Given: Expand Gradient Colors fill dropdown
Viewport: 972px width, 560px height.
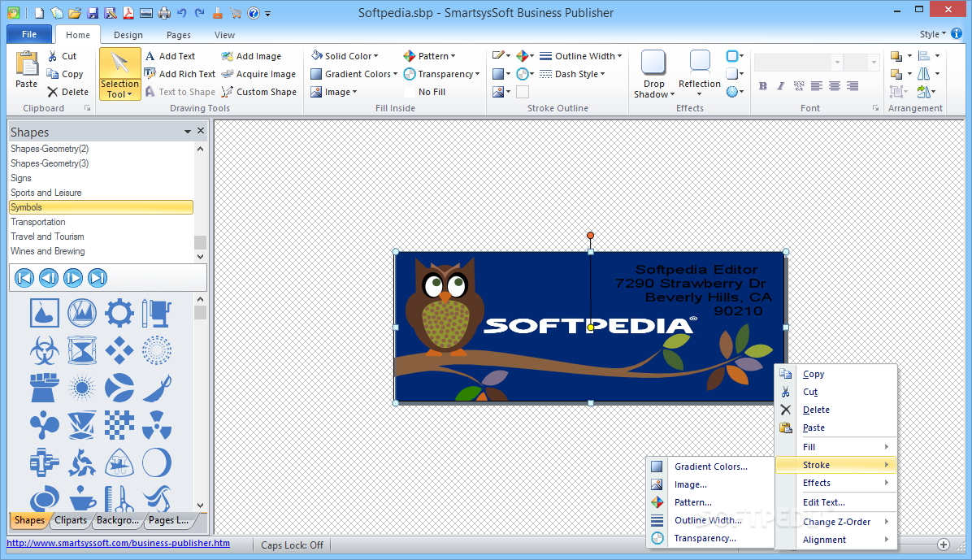Looking at the screenshot, I should pyautogui.click(x=354, y=74).
